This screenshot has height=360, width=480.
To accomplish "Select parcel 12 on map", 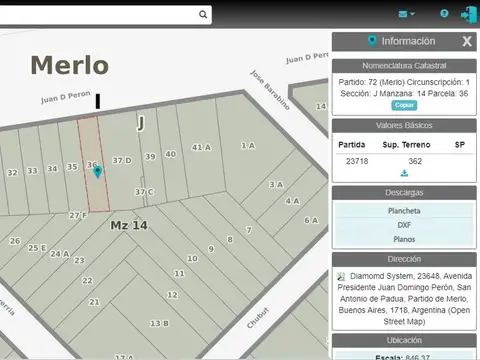I will pos(172,295).
